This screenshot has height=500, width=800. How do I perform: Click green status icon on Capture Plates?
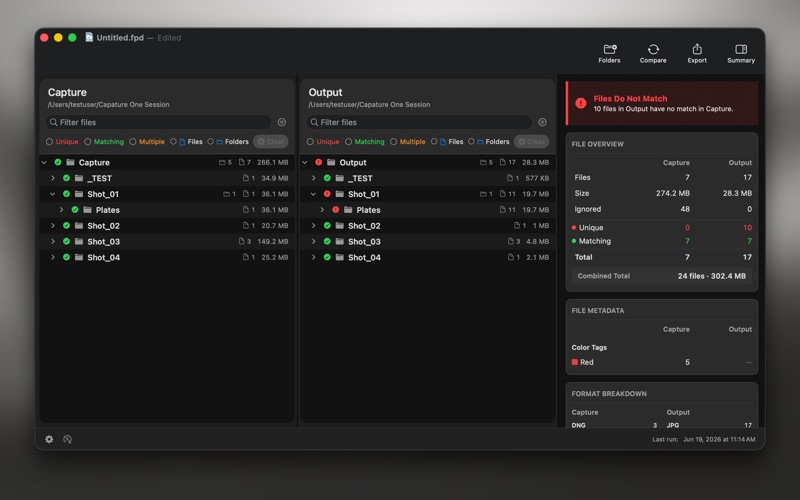(x=75, y=210)
